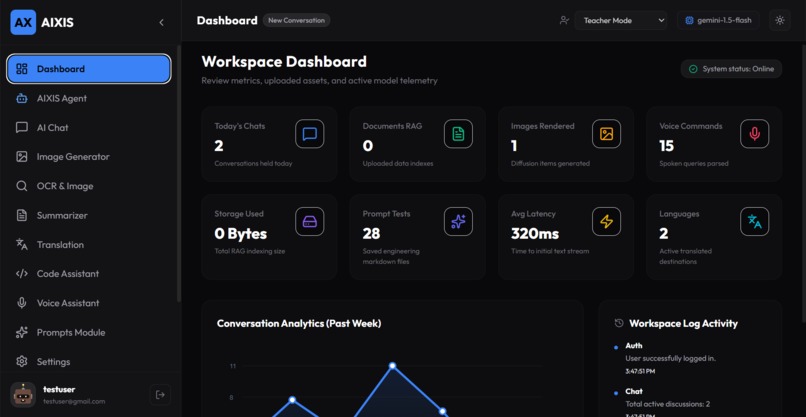
Task: Click the '28' Prompt Tests count
Action: [371, 234]
